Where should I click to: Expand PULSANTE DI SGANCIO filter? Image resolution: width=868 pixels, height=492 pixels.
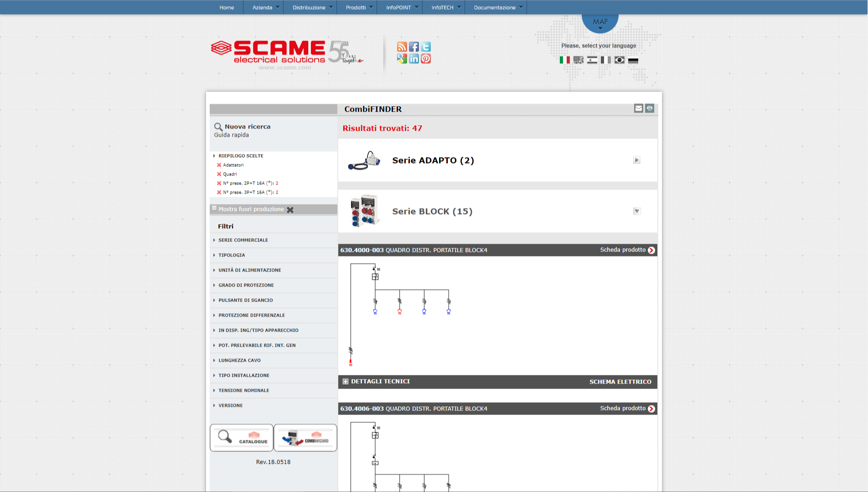coord(245,300)
